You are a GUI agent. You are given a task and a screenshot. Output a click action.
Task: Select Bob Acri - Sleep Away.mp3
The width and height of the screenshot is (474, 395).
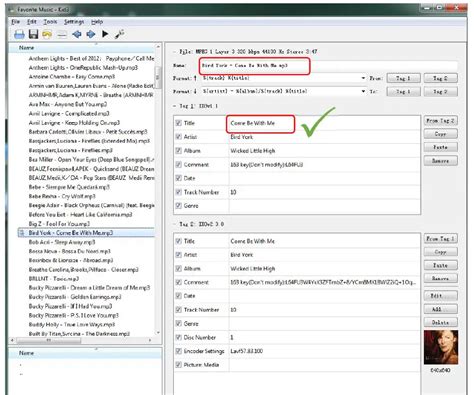click(62, 242)
